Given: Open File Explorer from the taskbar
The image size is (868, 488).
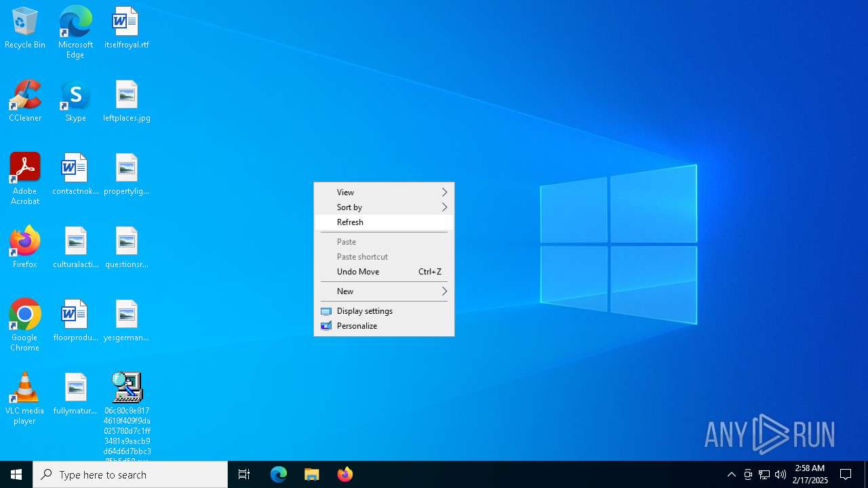Looking at the screenshot, I should pos(312,474).
